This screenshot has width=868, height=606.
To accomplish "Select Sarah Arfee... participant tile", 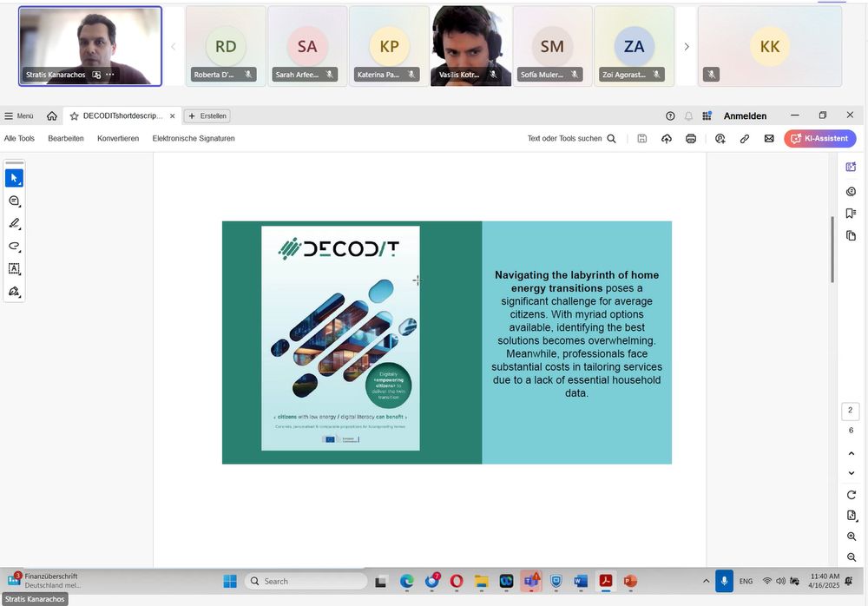I will pyautogui.click(x=307, y=47).
